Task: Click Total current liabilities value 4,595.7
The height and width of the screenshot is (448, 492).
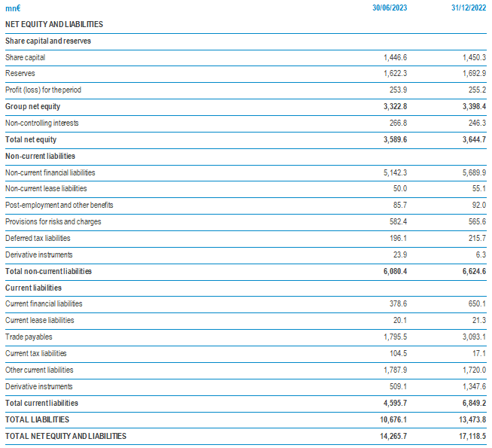Action: [x=395, y=403]
